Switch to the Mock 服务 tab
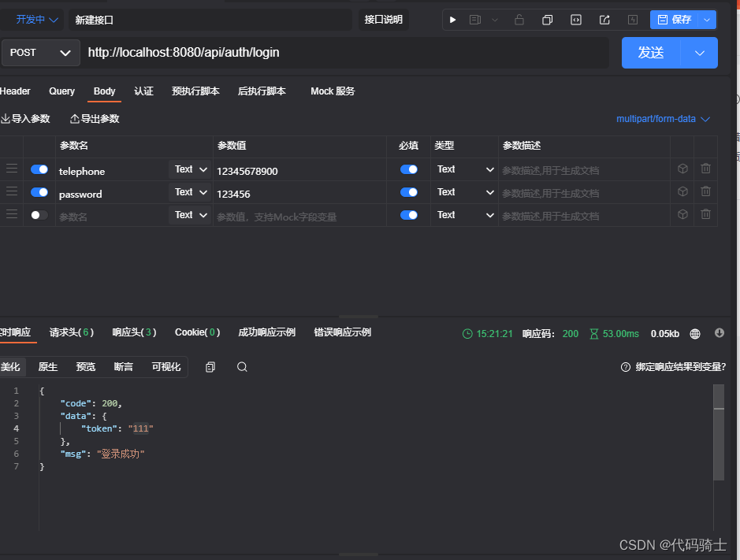This screenshot has width=740, height=560. (333, 91)
